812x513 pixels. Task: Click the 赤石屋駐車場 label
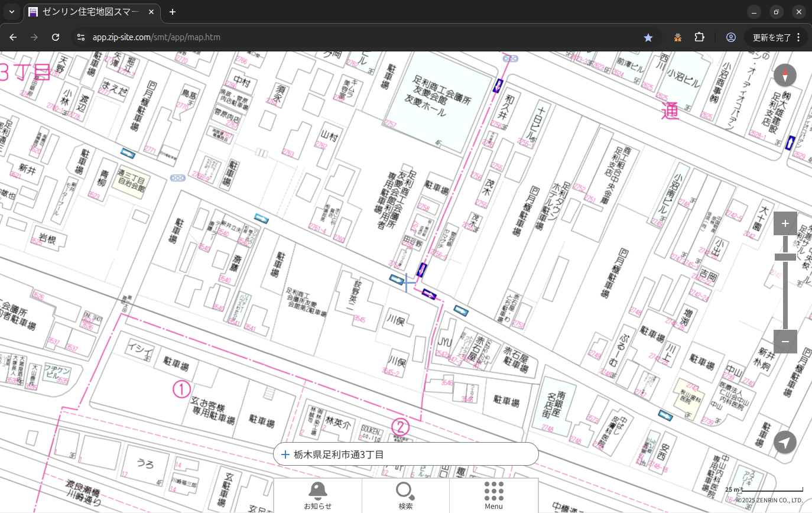pyautogui.click(x=515, y=359)
